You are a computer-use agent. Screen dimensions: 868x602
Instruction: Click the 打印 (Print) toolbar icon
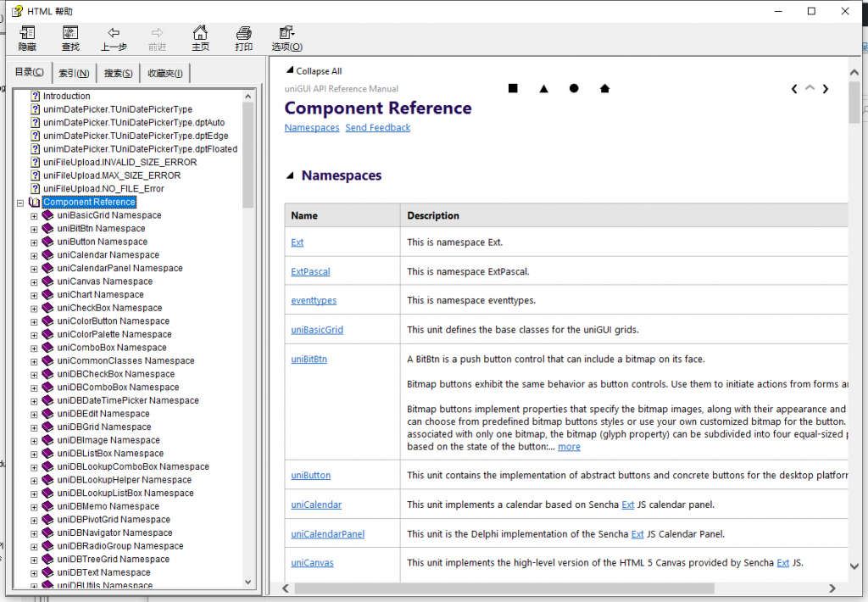[x=244, y=38]
